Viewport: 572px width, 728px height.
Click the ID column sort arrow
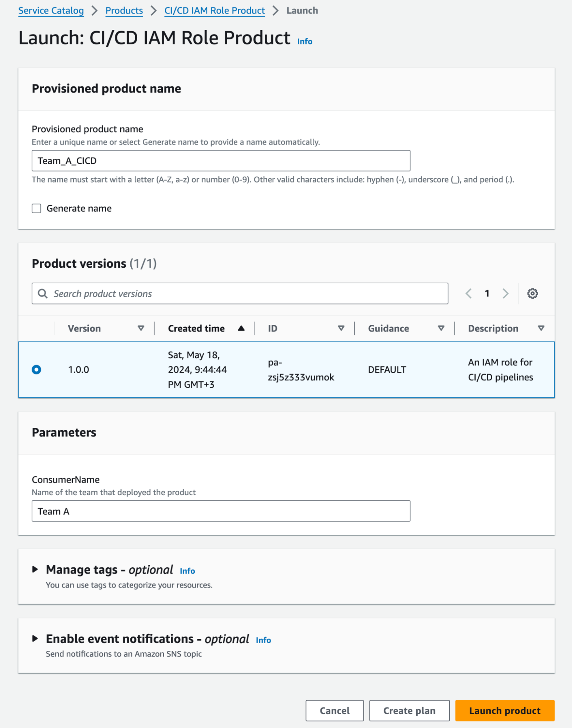pyautogui.click(x=341, y=328)
